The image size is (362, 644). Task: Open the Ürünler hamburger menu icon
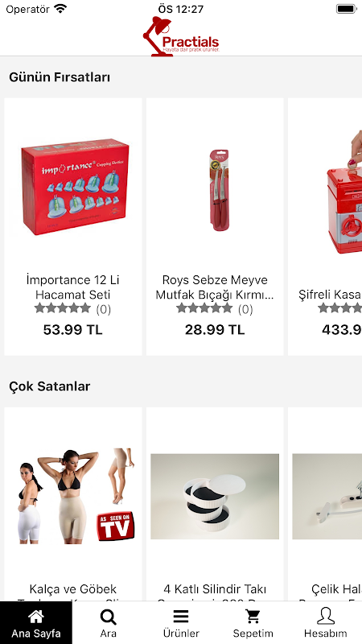(180, 617)
